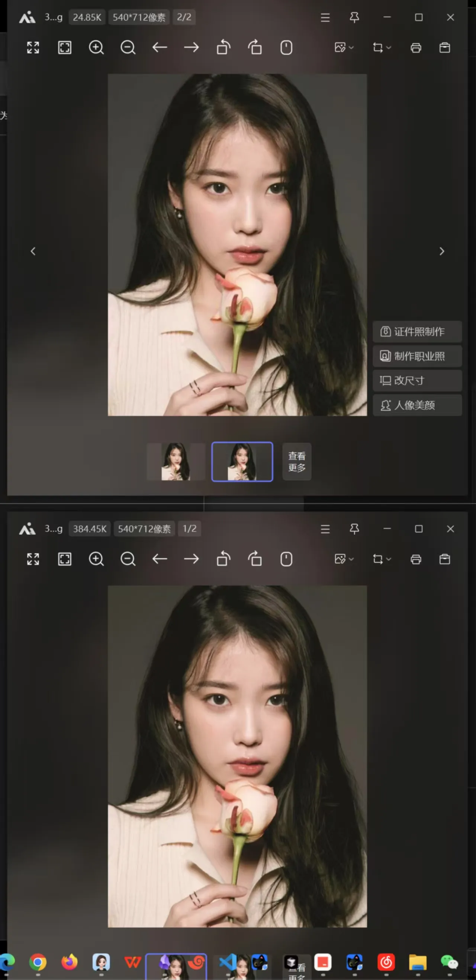476x980 pixels.
Task: Rotate the 24.85K image counterclockwise
Action: point(223,48)
